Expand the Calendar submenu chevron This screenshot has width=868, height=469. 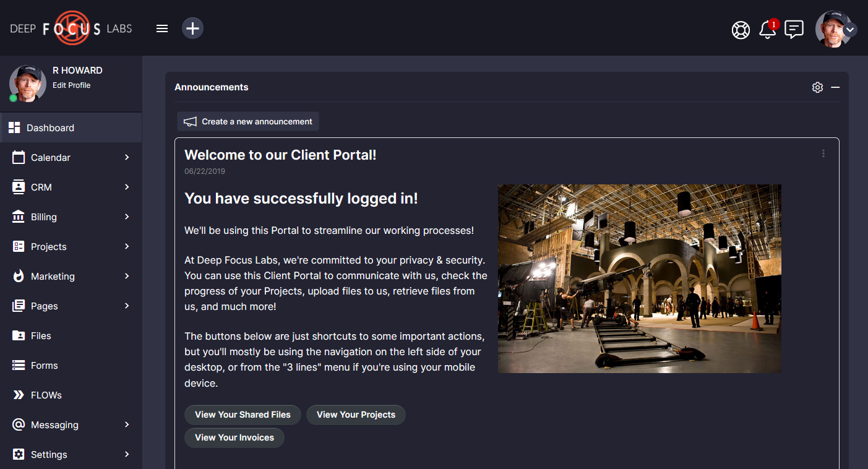[127, 157]
